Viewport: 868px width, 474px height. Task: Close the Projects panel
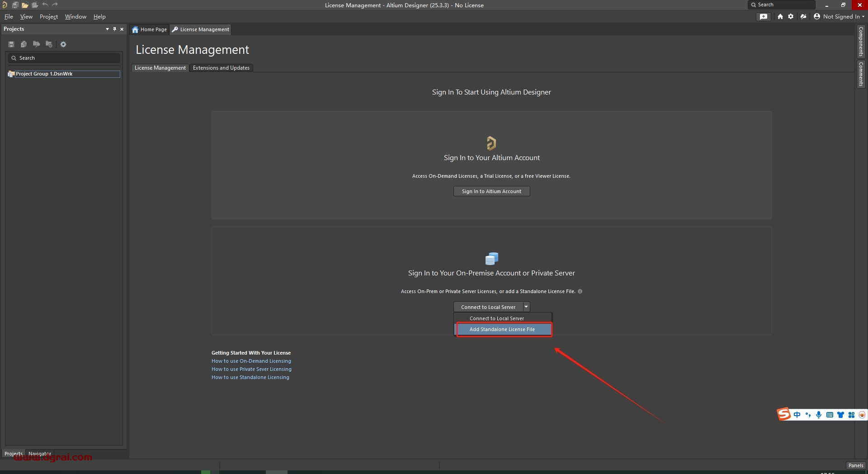click(x=122, y=29)
